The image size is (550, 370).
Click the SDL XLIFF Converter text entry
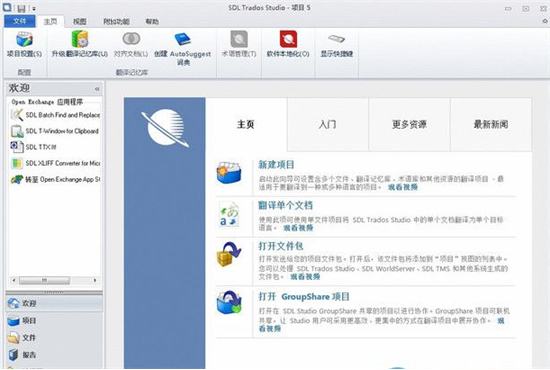63,163
